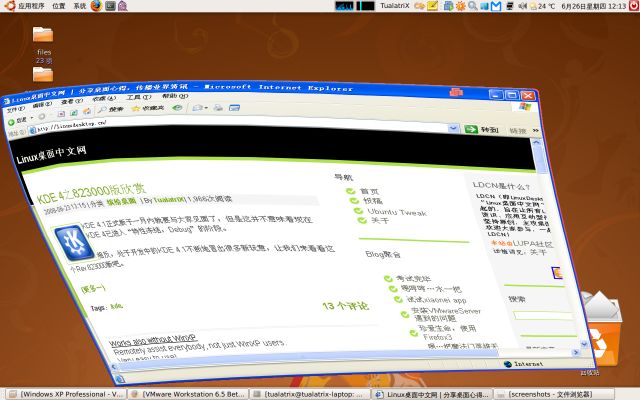Image resolution: width=640 pixels, height=400 pixels.
Task: Open the Search (搜索) magnifier in IE toolbar
Action: (111, 110)
